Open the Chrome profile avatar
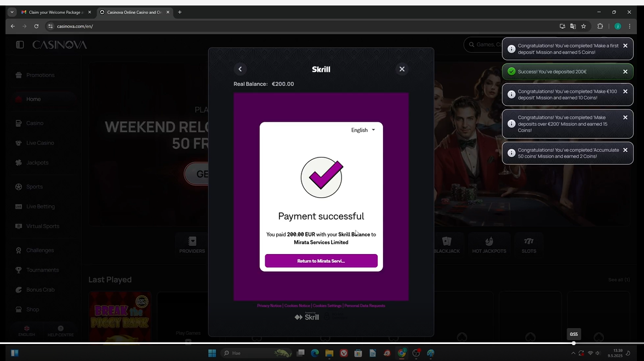This screenshot has height=361, width=644. [x=618, y=26]
